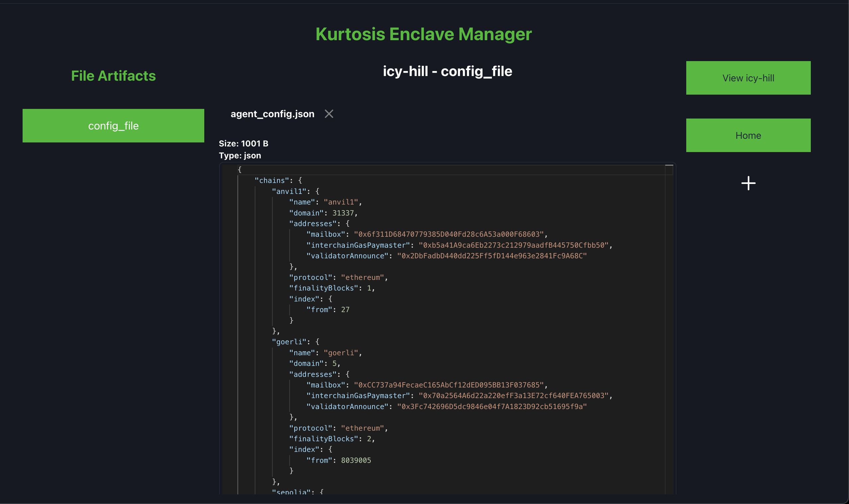This screenshot has height=504, width=849.
Task: Click the anvil1 mailbox address value
Action: [x=448, y=234]
